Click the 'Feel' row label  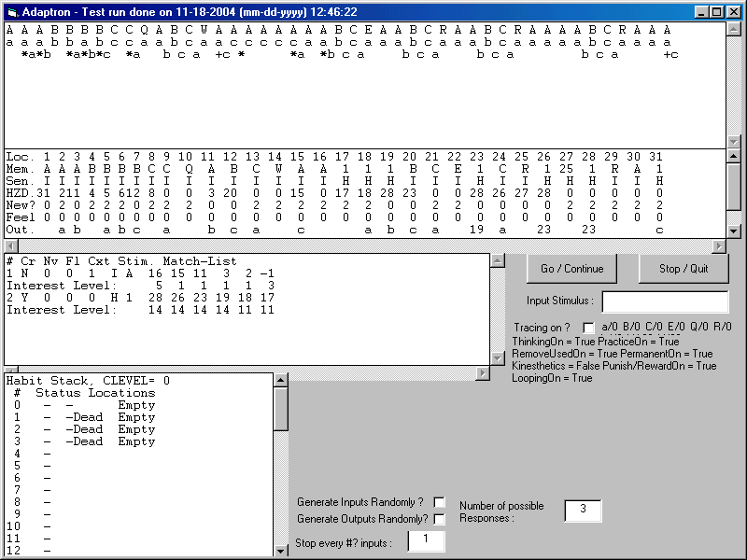20,217
